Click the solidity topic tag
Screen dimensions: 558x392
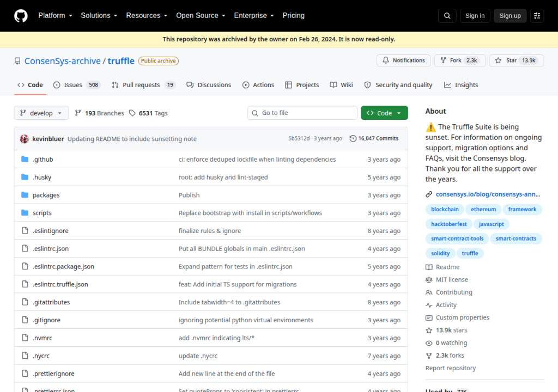pyautogui.click(x=440, y=253)
